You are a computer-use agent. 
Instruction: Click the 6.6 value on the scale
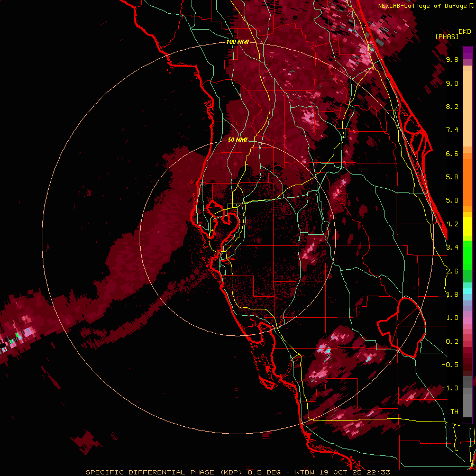(x=452, y=153)
